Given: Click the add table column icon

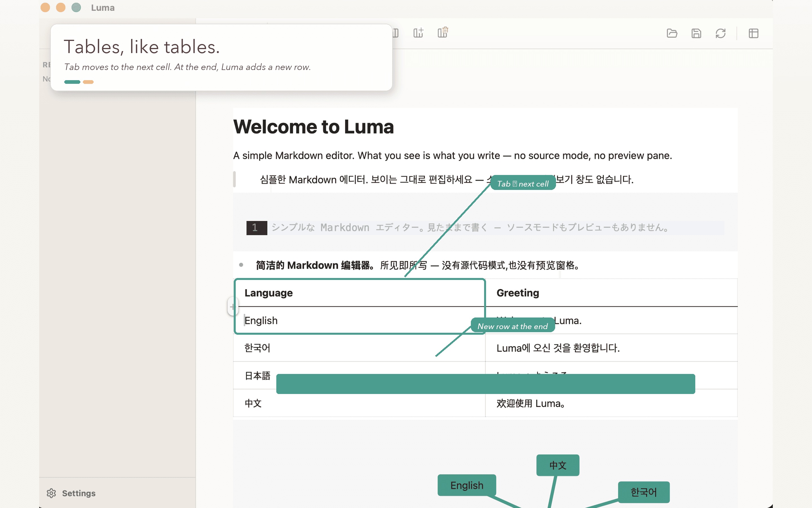Looking at the screenshot, I should 418,33.
